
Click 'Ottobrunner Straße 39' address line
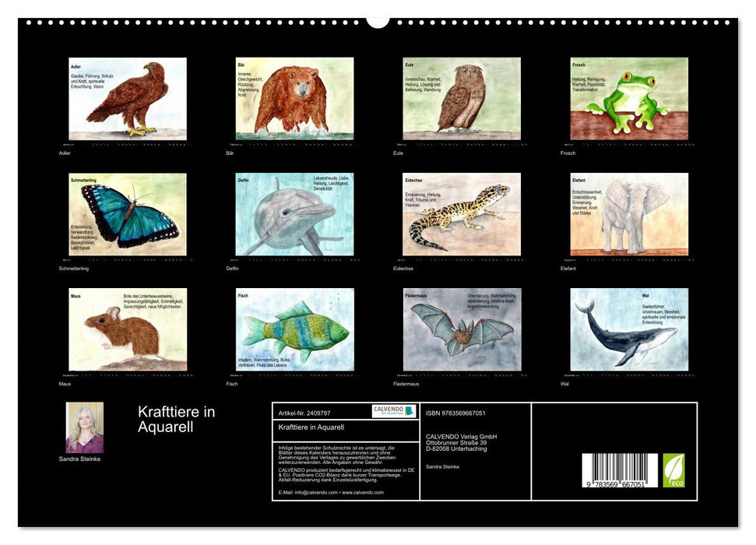(x=456, y=442)
